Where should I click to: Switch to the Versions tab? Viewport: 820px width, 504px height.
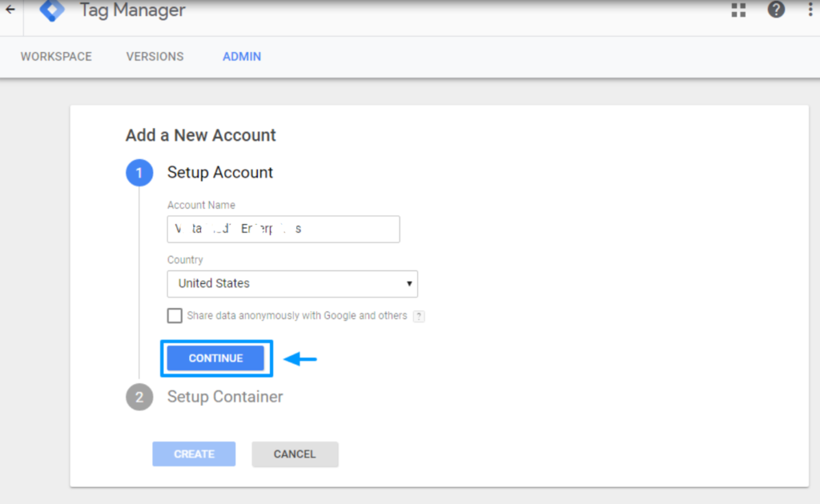(x=155, y=57)
